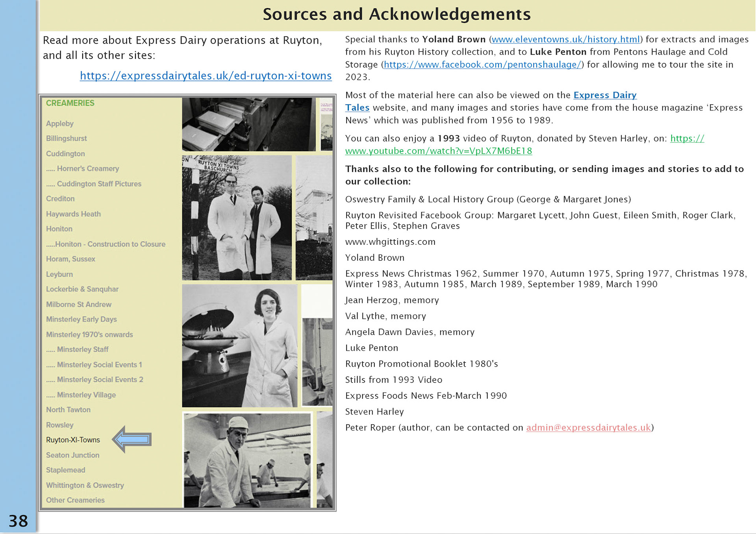
Task: Click the admin@expressdairytales.uk email link
Action: click(x=588, y=428)
